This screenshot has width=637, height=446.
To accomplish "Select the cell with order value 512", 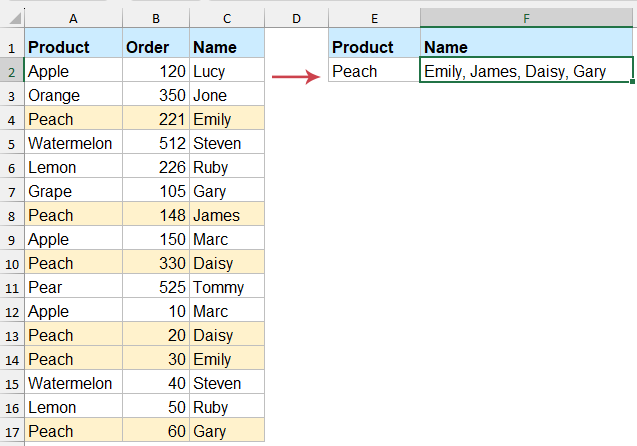I will (156, 144).
